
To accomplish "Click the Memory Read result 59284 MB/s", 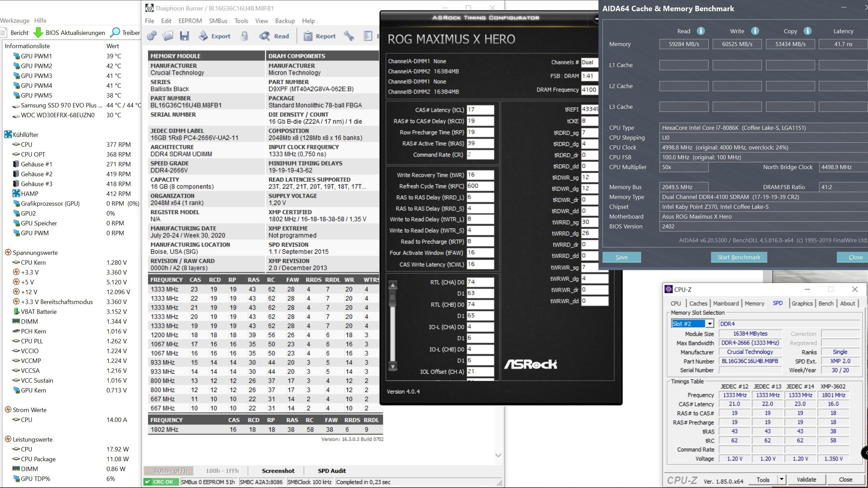I will pyautogui.click(x=684, y=44).
